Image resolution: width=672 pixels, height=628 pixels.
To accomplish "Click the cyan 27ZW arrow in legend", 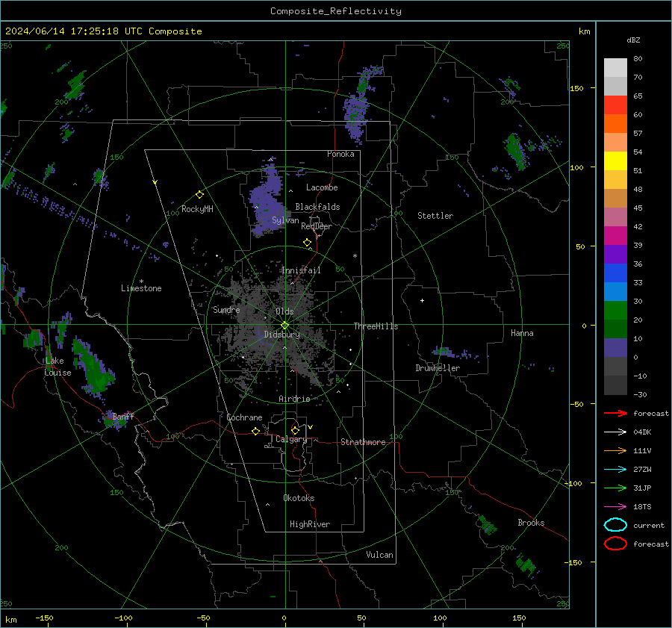I will (615, 470).
